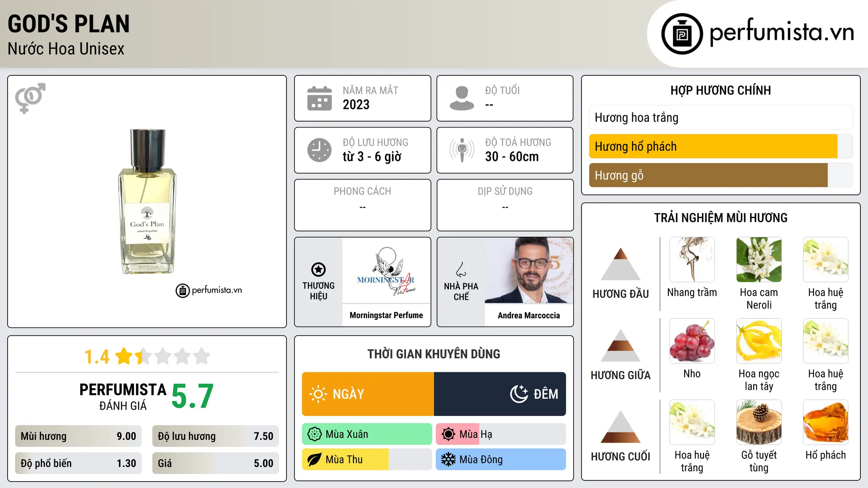Click the THỜI GIAN KHUYÊN DÙNG heading
Viewport: 868px width, 488px height.
click(434, 354)
